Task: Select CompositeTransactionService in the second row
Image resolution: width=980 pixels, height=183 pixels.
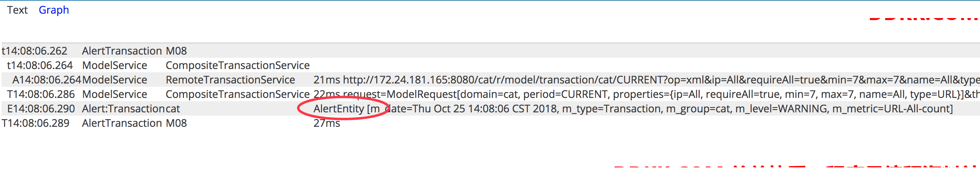Action: (238, 65)
